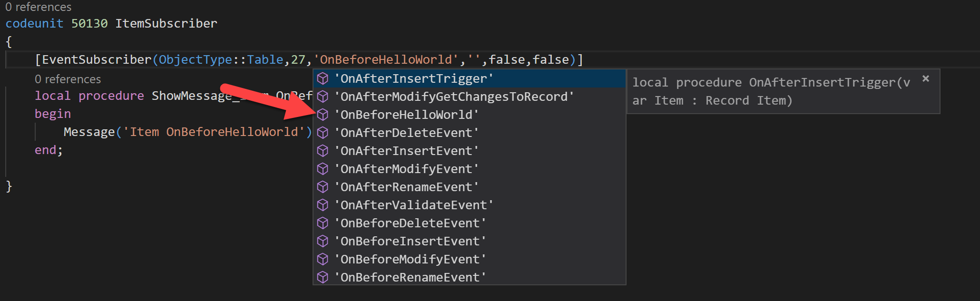Click the cube icon beside 'OnBeforeRenameEvent'
980x301 pixels.
[x=323, y=277]
